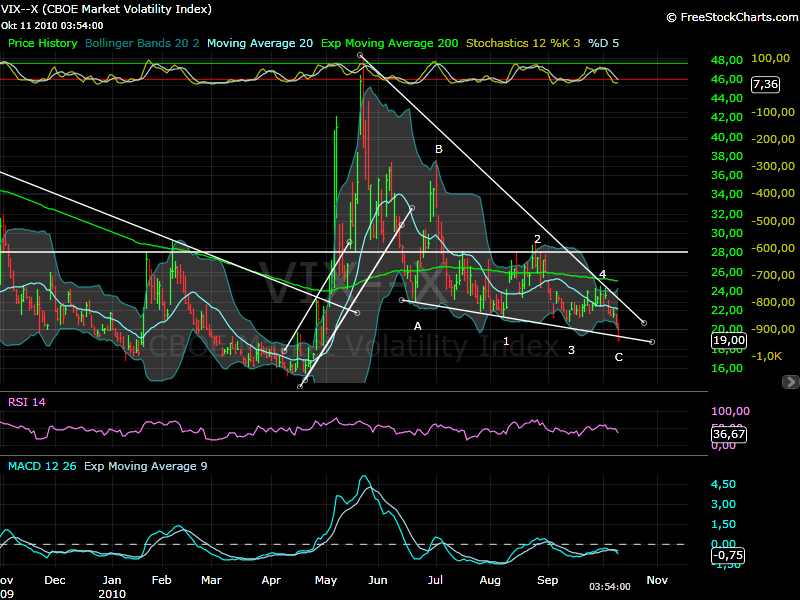
Task: Click the %D 5 legend label
Action: pyautogui.click(x=604, y=43)
